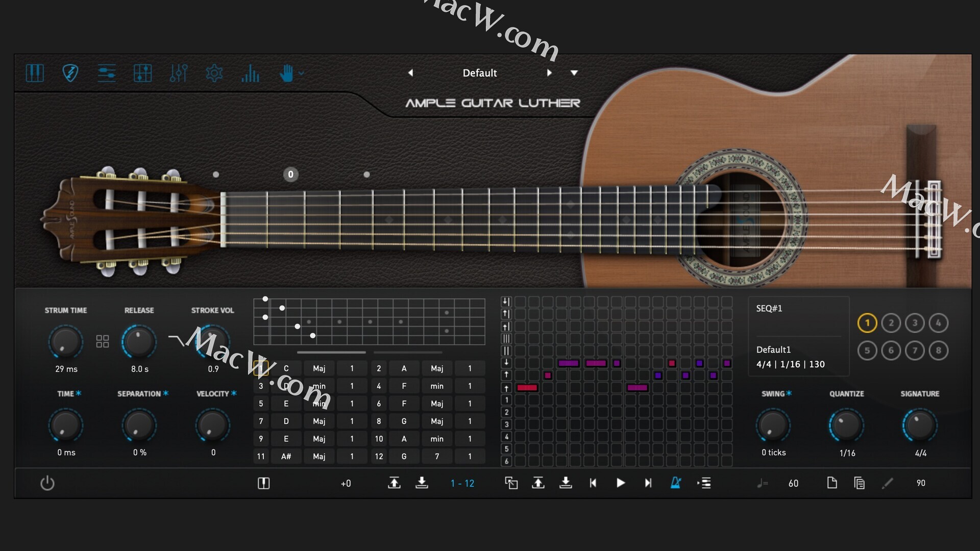Viewport: 980px width, 551px height.
Task: Open root note G of chord 8
Action: click(x=404, y=421)
